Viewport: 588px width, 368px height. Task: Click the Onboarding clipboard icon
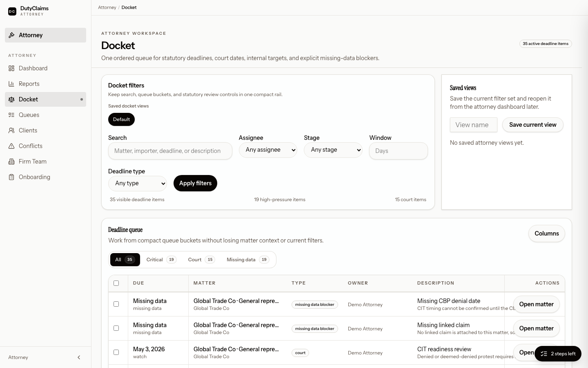click(x=11, y=177)
